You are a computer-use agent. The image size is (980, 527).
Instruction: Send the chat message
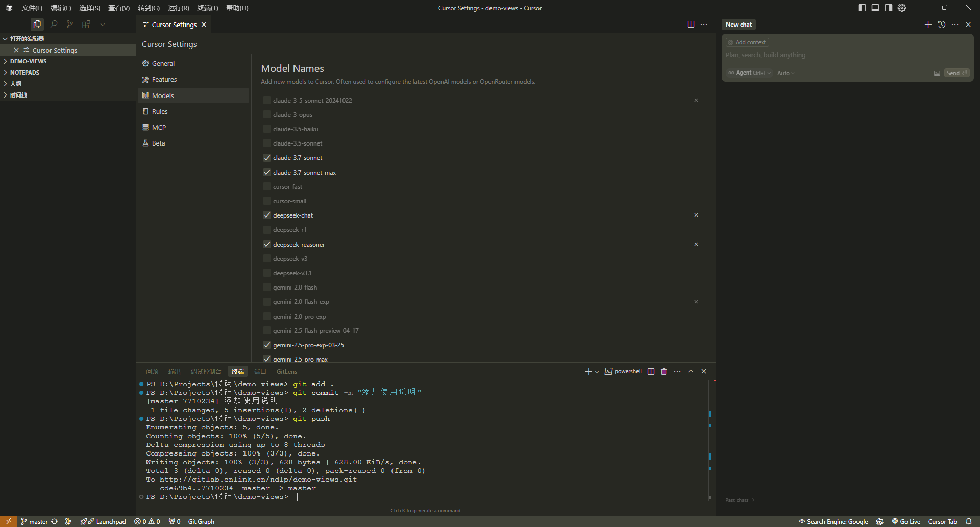(957, 73)
